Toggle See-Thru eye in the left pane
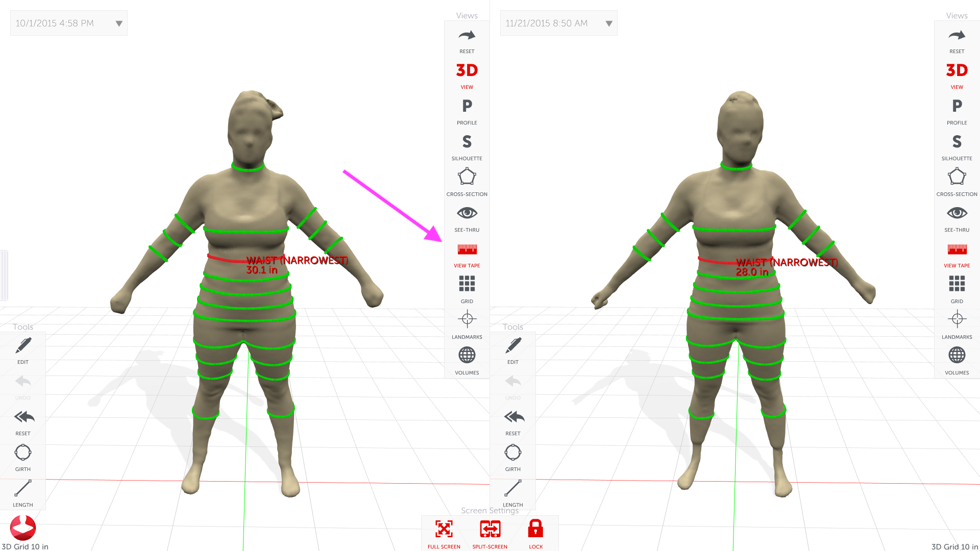 467,213
